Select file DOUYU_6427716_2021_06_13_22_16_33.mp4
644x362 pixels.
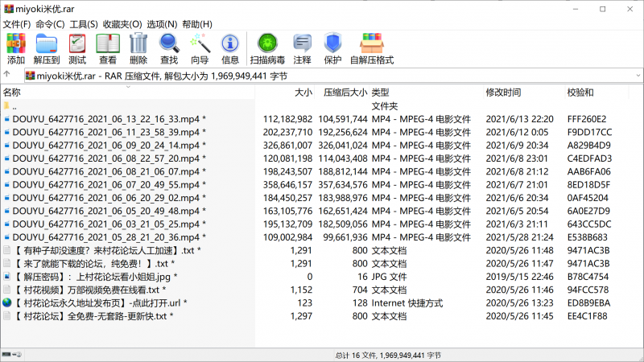pos(106,119)
